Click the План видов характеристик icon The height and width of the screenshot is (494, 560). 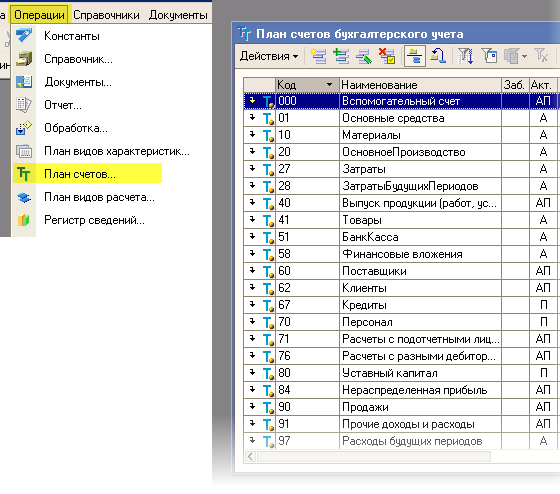tap(24, 151)
